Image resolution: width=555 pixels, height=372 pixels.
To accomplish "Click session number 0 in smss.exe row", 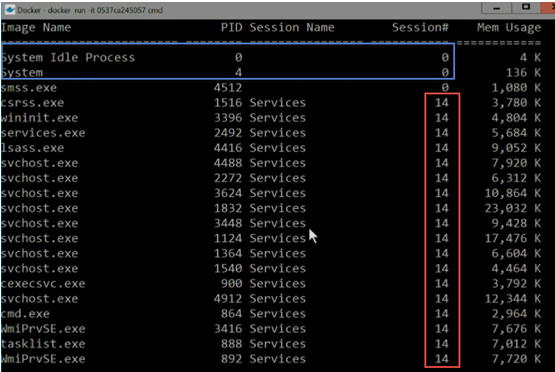I will click(445, 87).
